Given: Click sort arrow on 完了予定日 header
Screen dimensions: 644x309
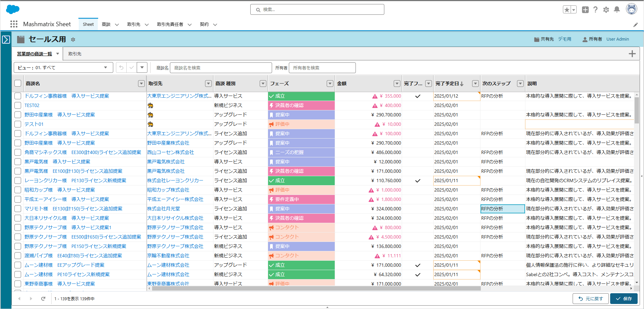Looking at the screenshot, I should coord(462,84).
